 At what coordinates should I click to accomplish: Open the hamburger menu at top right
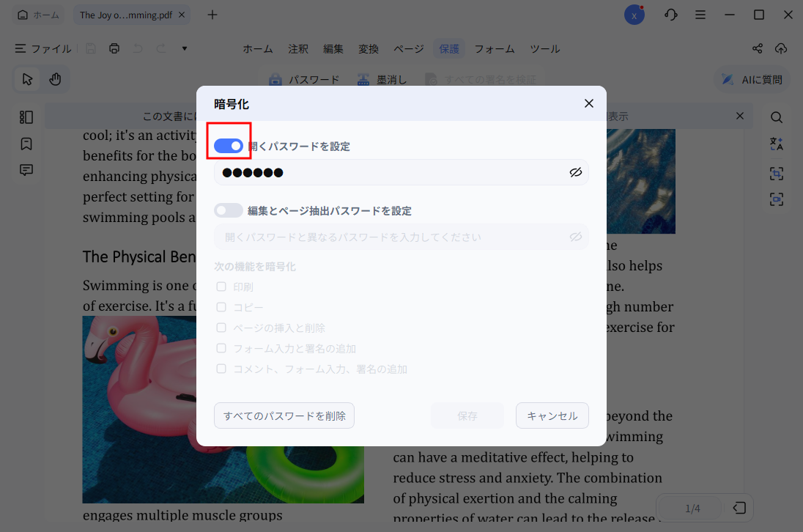[x=700, y=14]
